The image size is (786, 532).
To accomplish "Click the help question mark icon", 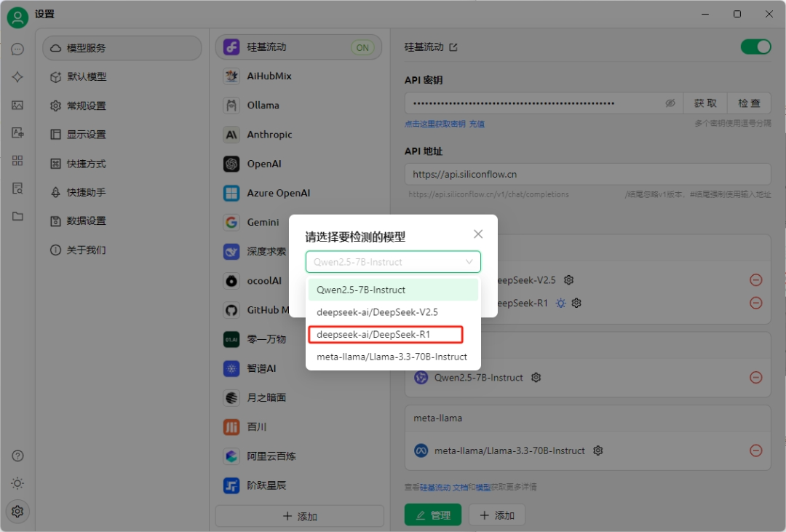I will point(17,456).
